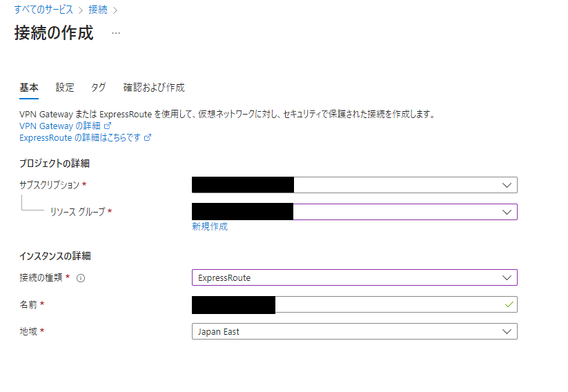This screenshot has width=568, height=392.
Task: Click the 接続の作成 page title
Action: coord(54,33)
